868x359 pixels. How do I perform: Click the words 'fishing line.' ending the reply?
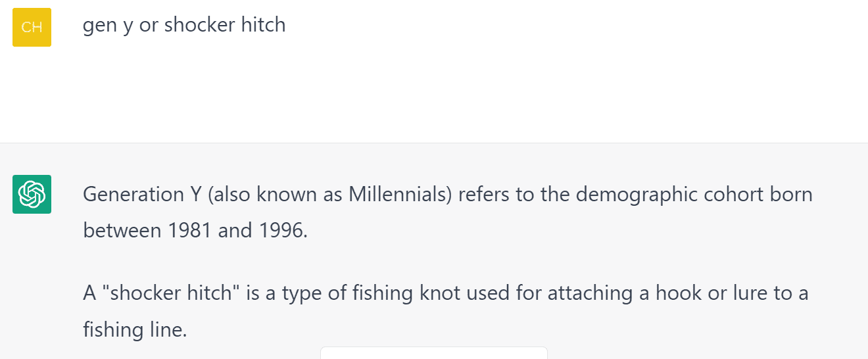tap(135, 329)
